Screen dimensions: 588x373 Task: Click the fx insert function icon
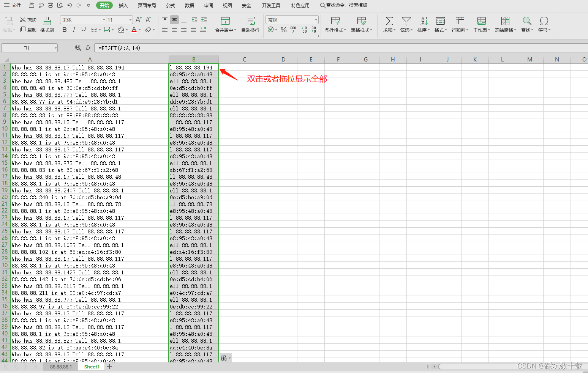(x=88, y=48)
